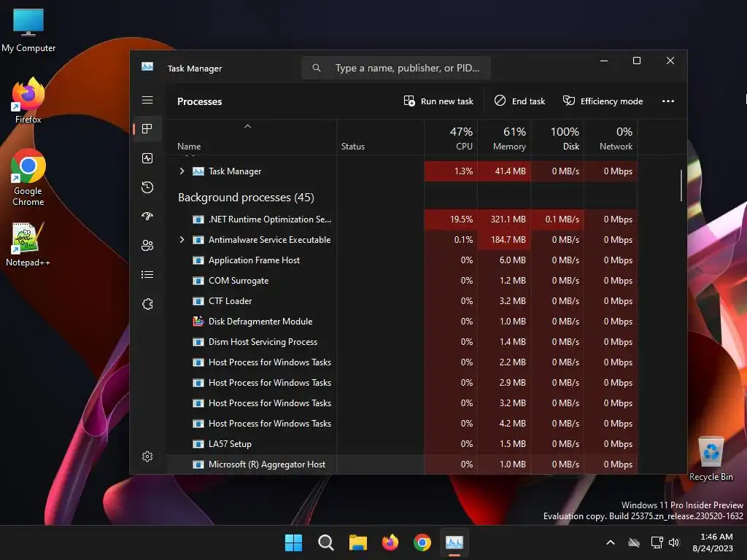Click the search magnifier icon in Task Manager
The width and height of the screenshot is (747, 560).
(317, 68)
